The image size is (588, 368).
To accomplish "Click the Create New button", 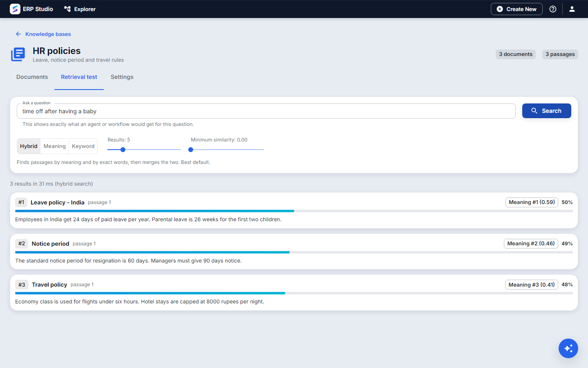I will tap(517, 9).
